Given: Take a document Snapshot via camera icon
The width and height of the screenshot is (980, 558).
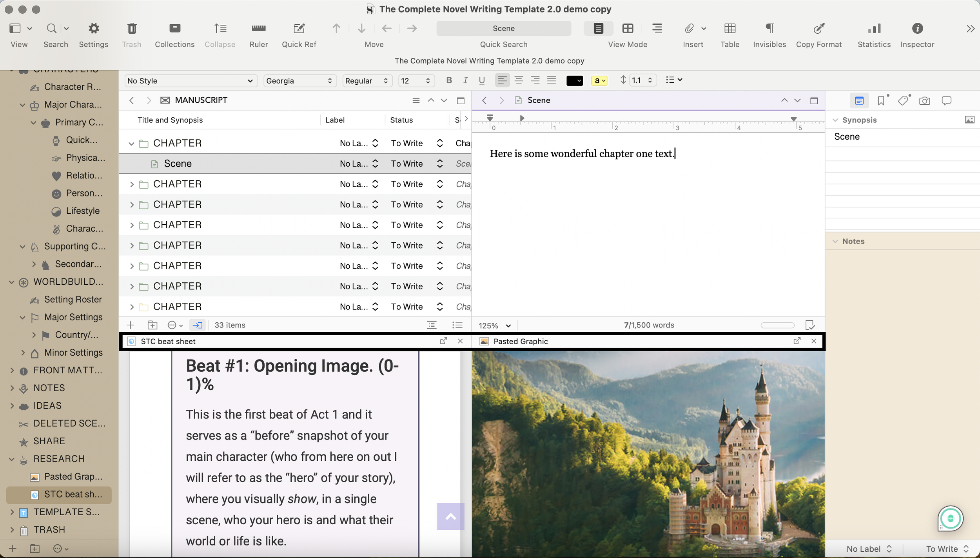Looking at the screenshot, I should (924, 100).
